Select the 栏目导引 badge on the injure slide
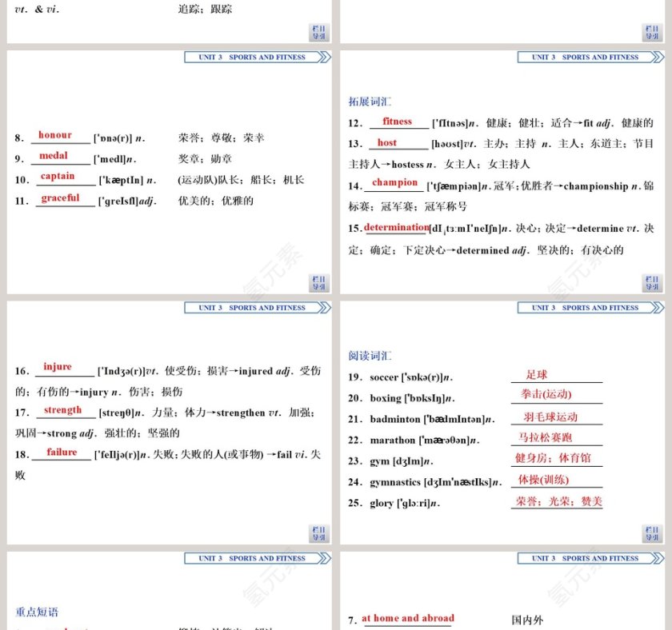This screenshot has height=630, width=672. (x=319, y=533)
